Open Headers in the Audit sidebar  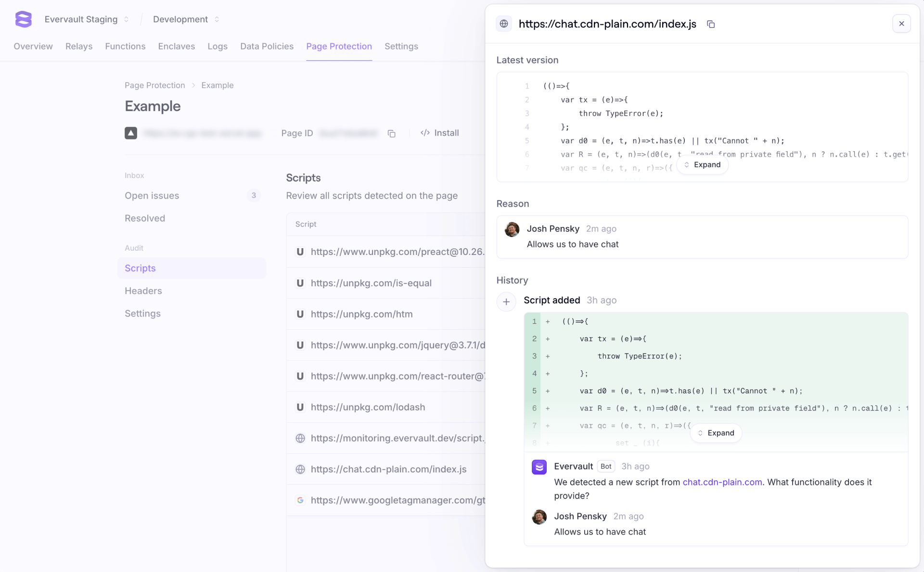[143, 291]
